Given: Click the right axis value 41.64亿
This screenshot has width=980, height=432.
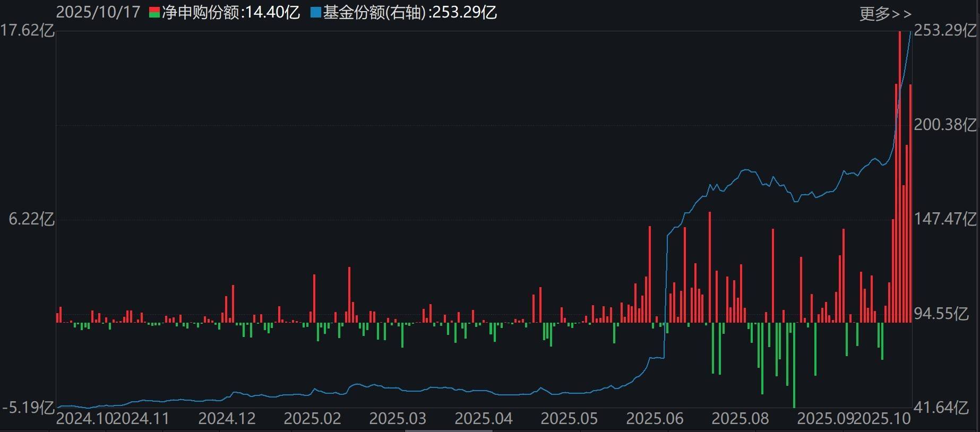Looking at the screenshot, I should 941,408.
